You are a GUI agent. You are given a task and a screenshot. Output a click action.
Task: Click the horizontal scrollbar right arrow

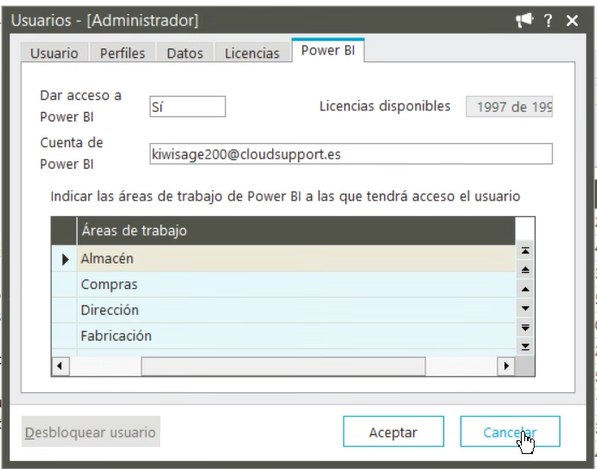pos(506,366)
